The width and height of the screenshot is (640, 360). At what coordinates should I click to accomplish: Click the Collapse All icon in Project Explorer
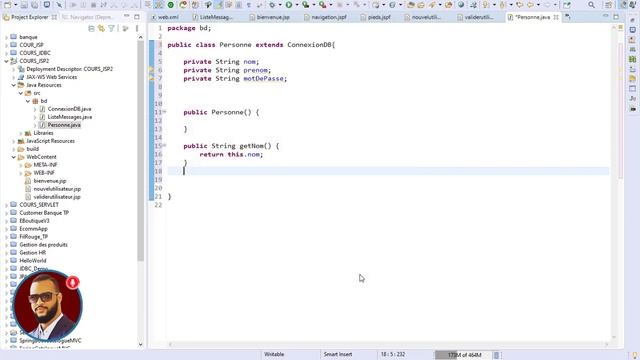tap(91, 28)
